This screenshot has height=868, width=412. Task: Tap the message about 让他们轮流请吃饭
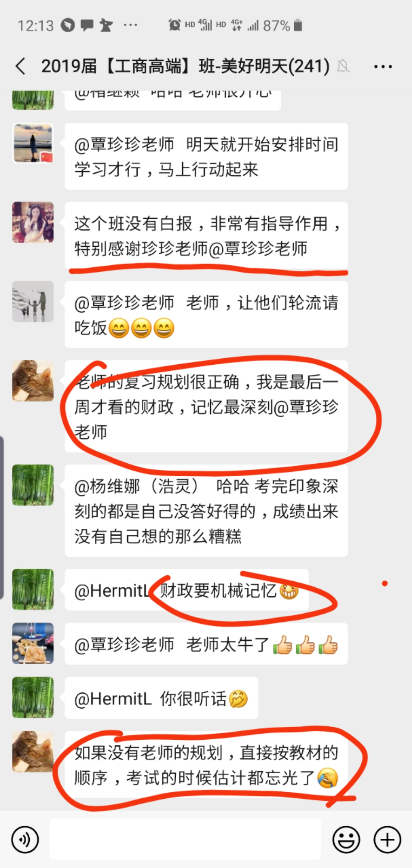coord(206,314)
